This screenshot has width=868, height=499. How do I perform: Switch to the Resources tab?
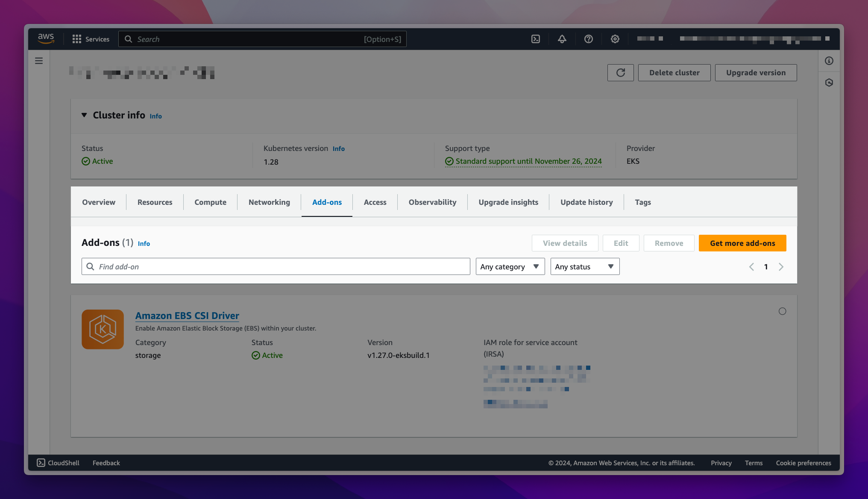(155, 202)
